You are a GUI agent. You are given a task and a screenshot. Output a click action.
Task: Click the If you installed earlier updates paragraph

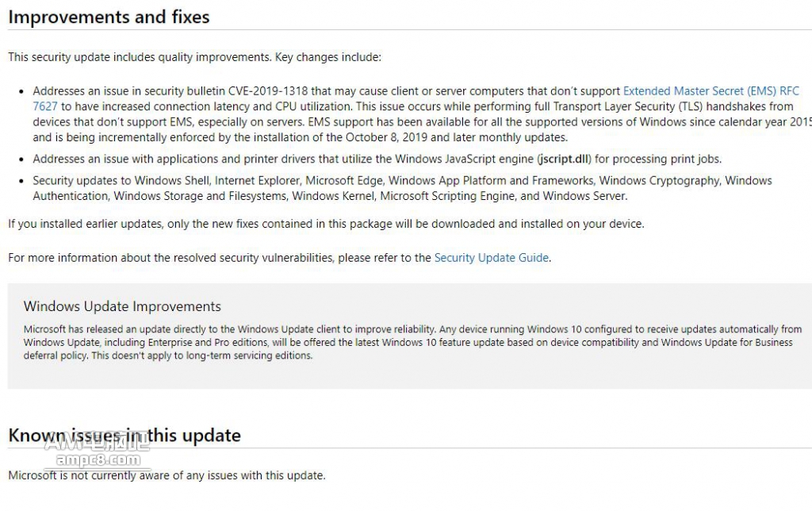pyautogui.click(x=326, y=224)
